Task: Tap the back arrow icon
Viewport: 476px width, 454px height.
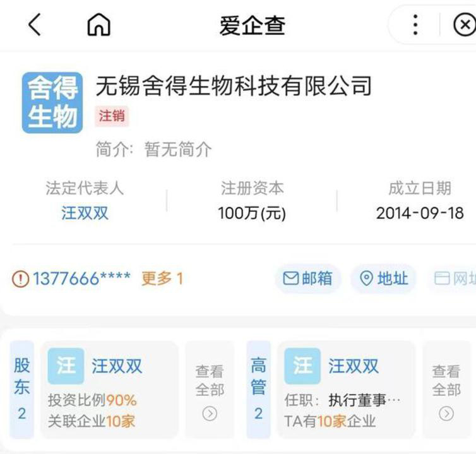Action: tap(35, 25)
